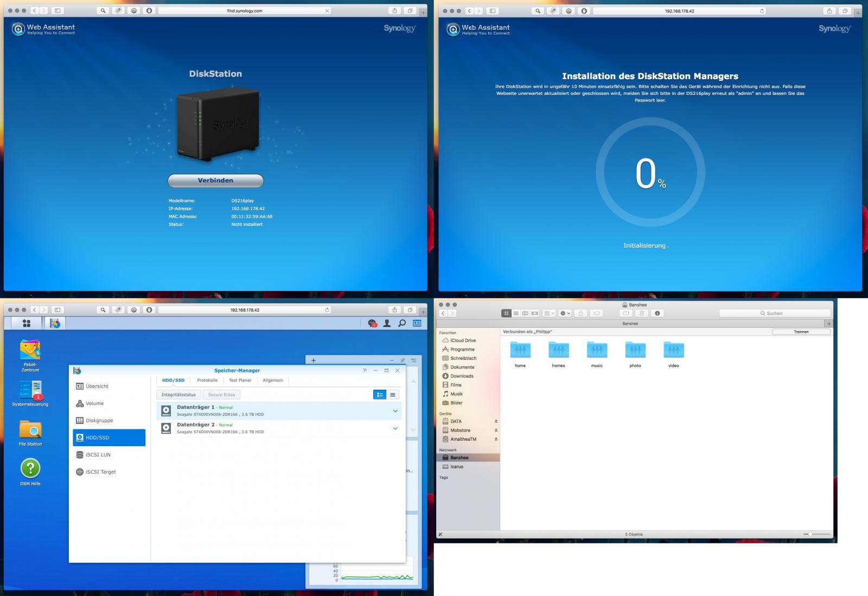Click share icon in find.synology.com Safari window
The image size is (868, 596).
(x=394, y=11)
